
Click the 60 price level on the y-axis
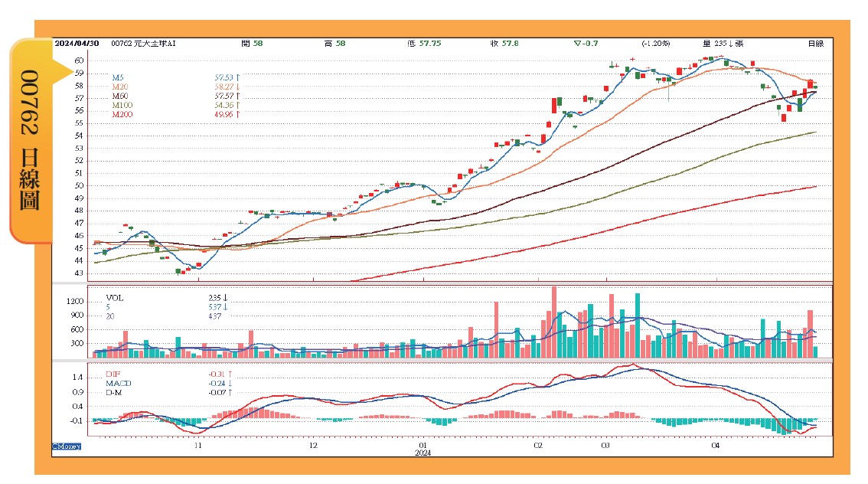tap(80, 60)
